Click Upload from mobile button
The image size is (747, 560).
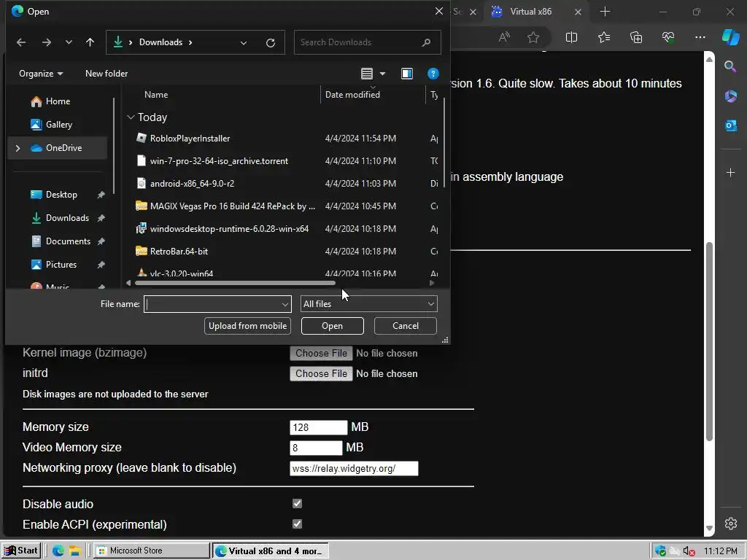pos(247,326)
